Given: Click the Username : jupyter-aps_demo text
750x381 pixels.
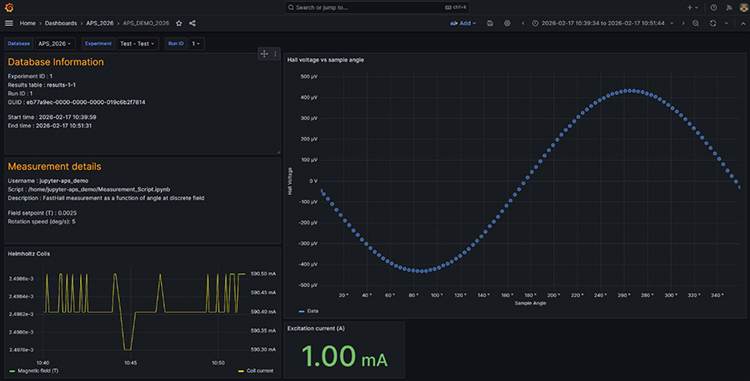Looking at the screenshot, I should tap(48, 181).
